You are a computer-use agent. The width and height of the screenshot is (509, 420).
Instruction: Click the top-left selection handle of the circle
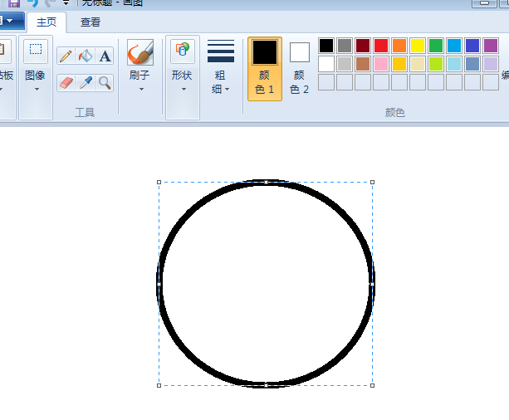click(x=159, y=182)
